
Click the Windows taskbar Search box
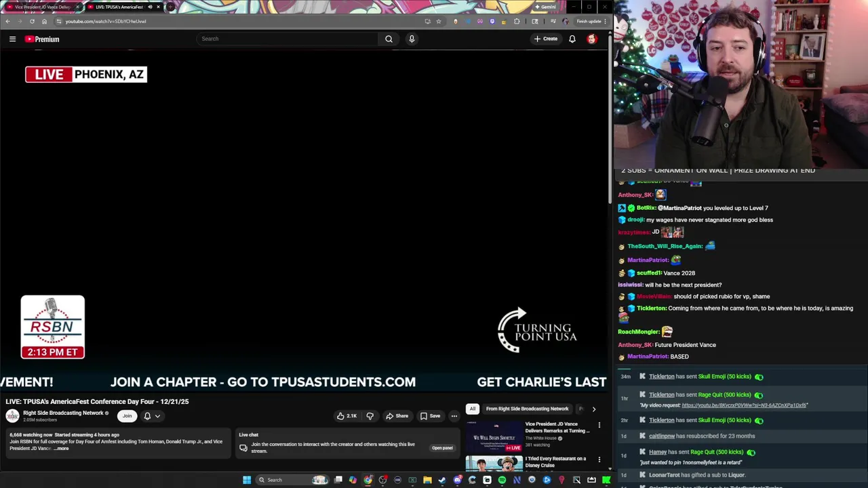(x=292, y=480)
